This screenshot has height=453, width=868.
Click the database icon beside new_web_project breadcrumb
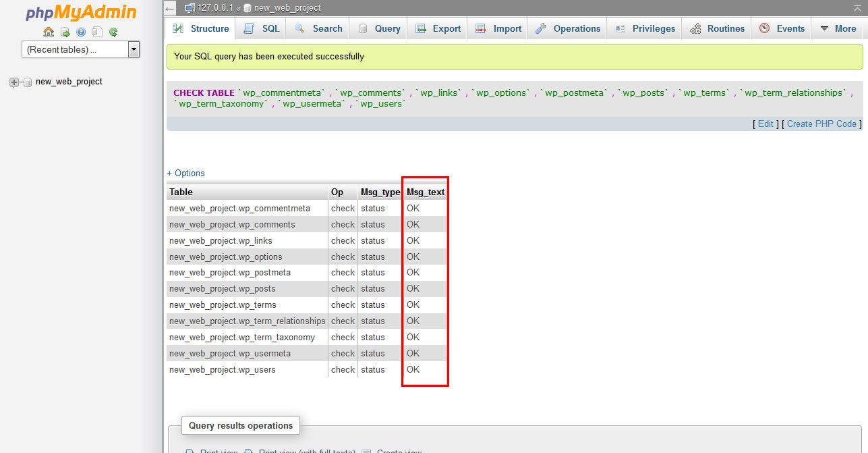tap(247, 7)
